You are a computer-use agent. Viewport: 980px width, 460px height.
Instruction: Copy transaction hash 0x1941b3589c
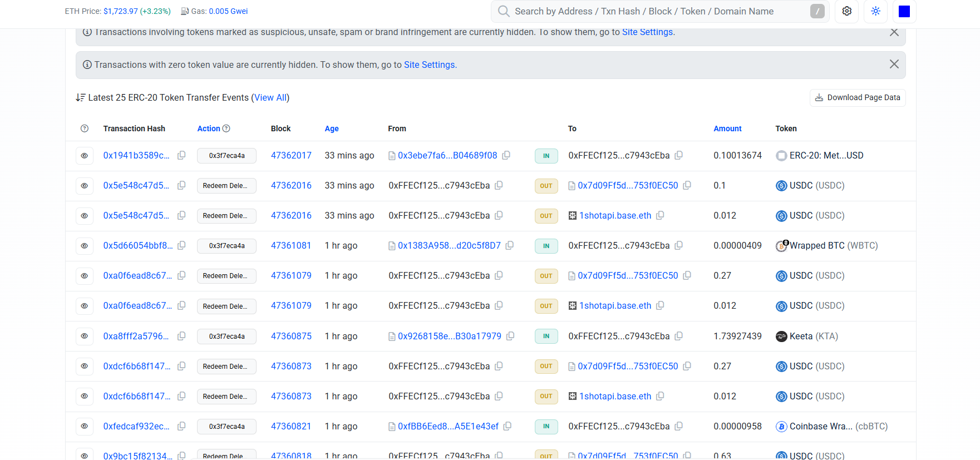pyautogui.click(x=181, y=155)
